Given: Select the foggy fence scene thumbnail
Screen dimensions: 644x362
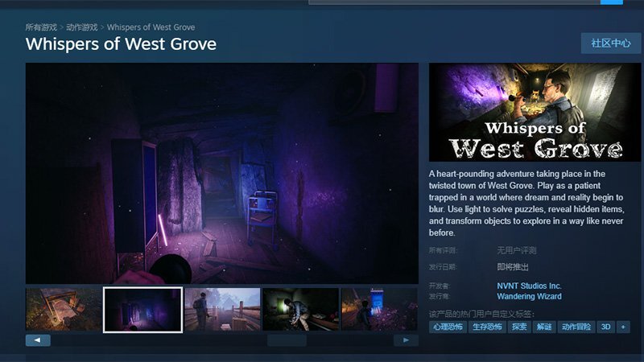Looking at the screenshot, I should pyautogui.click(x=222, y=310).
